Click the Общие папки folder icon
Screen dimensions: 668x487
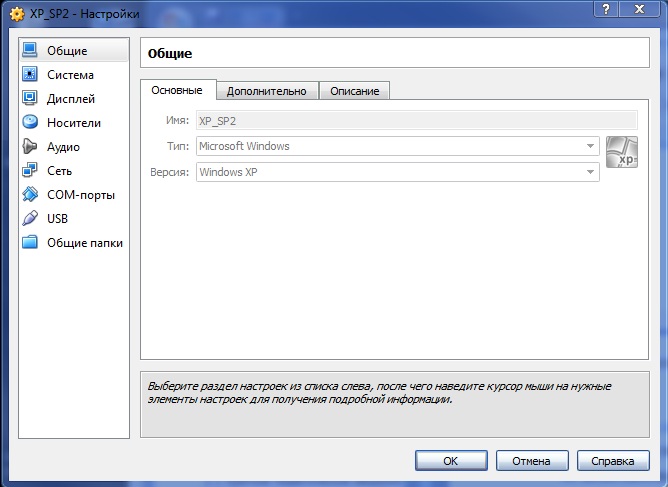point(30,242)
